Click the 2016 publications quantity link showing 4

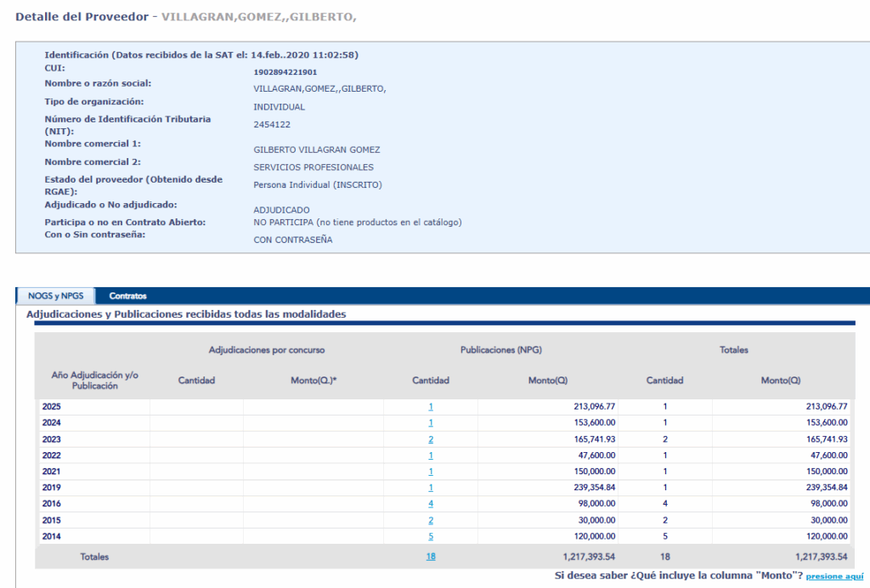(x=431, y=504)
